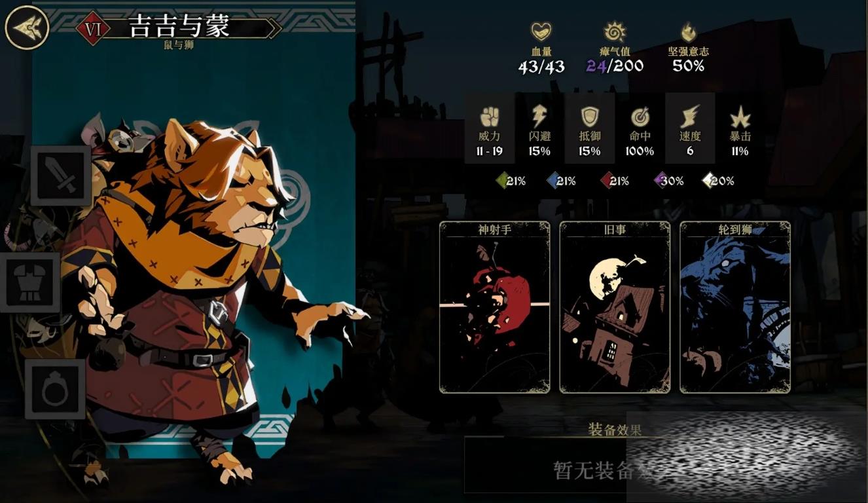Select the heart 血量 health icon
This screenshot has height=503, width=868.
pos(541,31)
